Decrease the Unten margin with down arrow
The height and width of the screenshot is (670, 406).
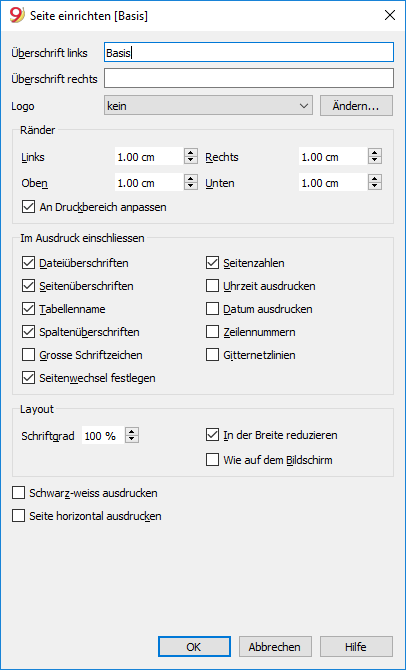pos(375,187)
